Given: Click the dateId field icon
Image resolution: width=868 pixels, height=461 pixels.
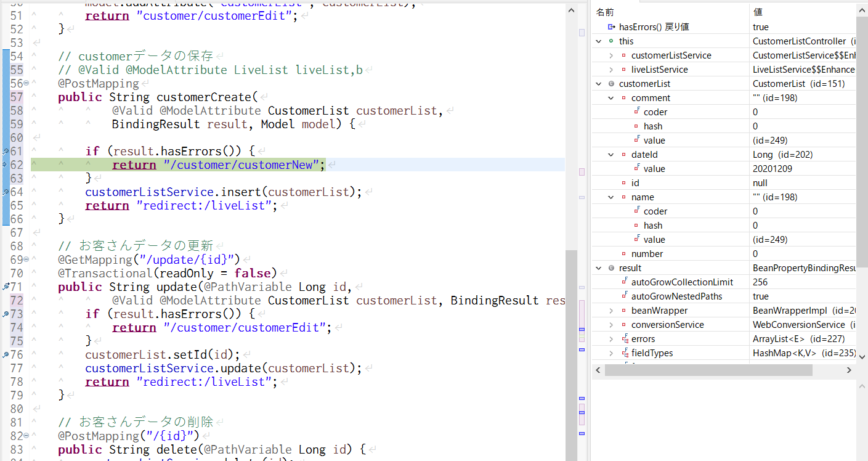Looking at the screenshot, I should click(x=623, y=155).
